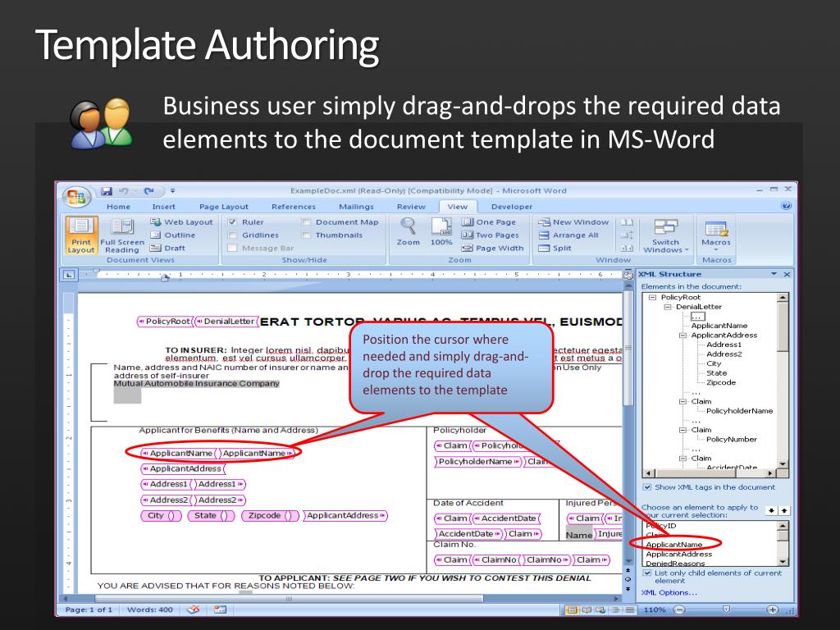Select ApplicantName in element list
840x630 pixels.
click(x=674, y=545)
